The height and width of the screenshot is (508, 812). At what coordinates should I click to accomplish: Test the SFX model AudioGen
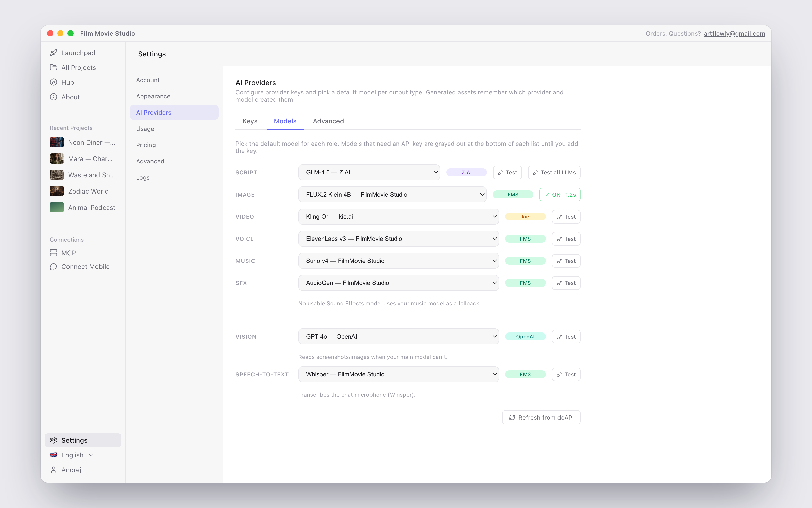click(566, 283)
